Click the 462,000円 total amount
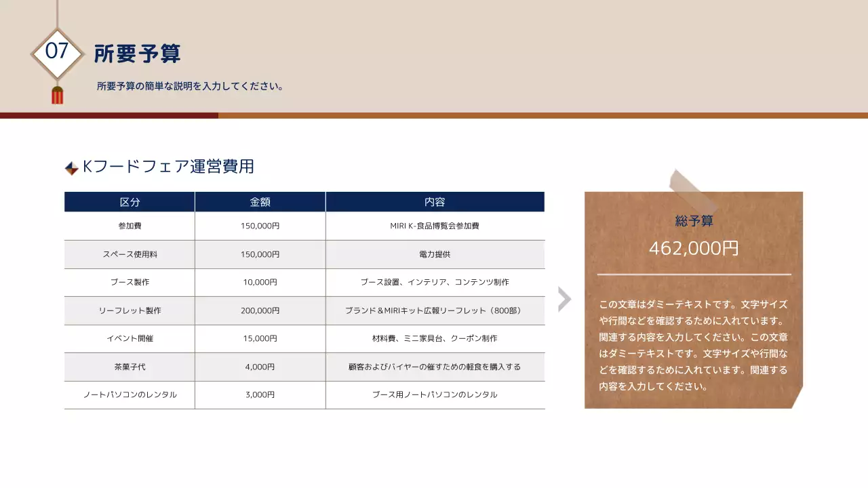The width and height of the screenshot is (868, 488). tap(694, 248)
